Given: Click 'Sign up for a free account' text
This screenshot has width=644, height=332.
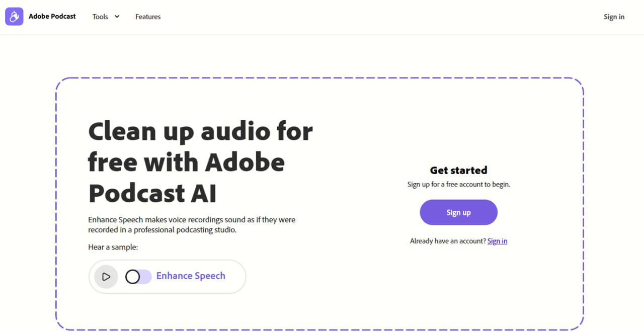Looking at the screenshot, I should point(458,184).
